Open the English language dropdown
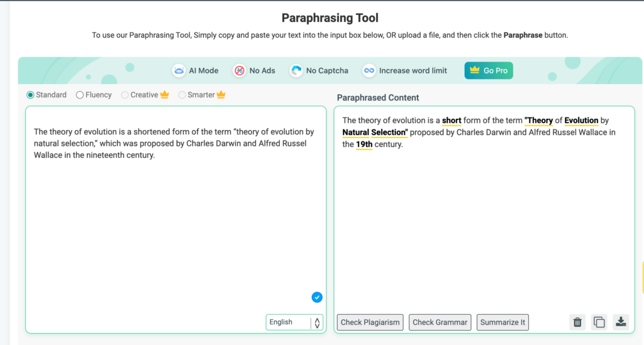The image size is (644, 345). pos(294,322)
